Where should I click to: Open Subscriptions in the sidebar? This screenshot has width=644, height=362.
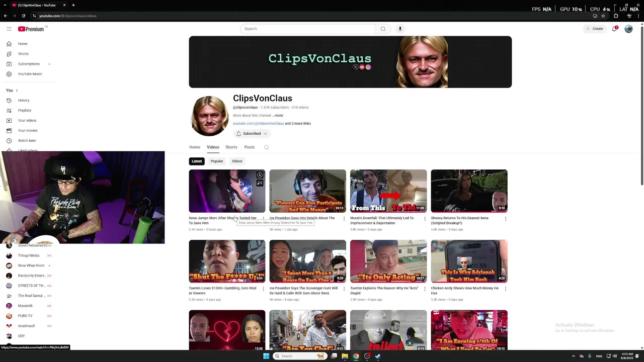point(29,64)
